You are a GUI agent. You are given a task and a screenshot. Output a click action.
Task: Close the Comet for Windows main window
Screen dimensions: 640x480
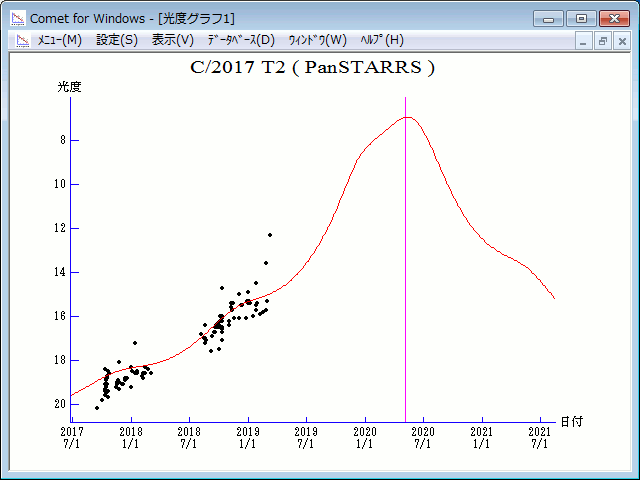coord(614,19)
